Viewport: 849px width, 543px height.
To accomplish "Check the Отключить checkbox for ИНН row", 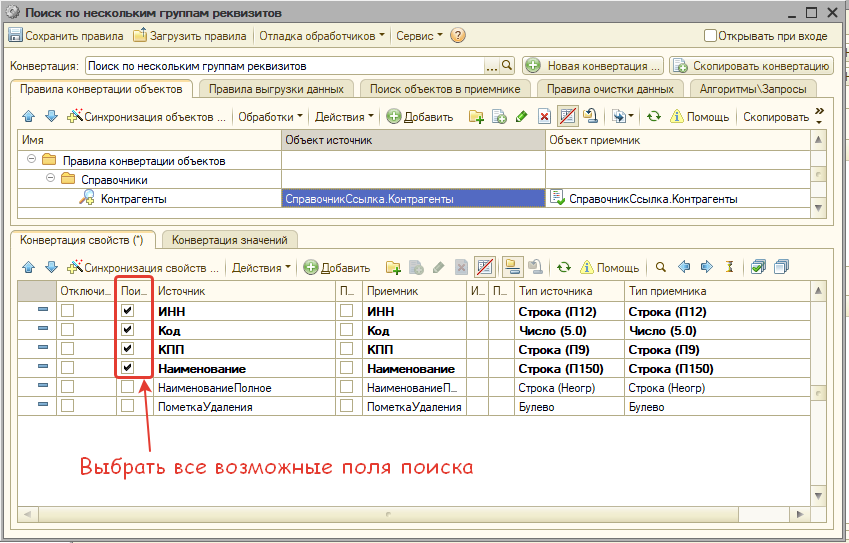I will [x=67, y=311].
